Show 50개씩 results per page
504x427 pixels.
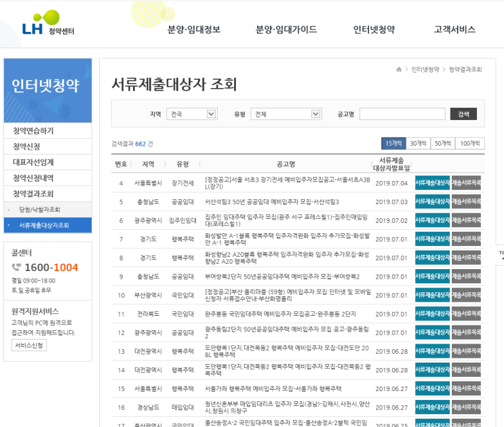442,144
